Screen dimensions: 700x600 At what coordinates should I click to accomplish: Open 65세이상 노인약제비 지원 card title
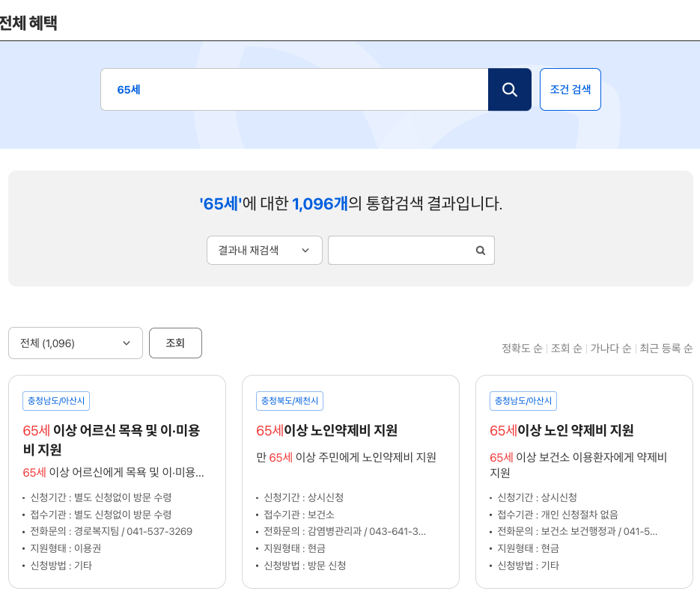(x=326, y=430)
